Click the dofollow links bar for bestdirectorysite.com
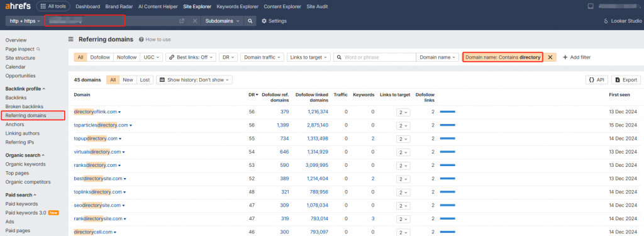Viewport: 644px width, 236px height. 448,179
